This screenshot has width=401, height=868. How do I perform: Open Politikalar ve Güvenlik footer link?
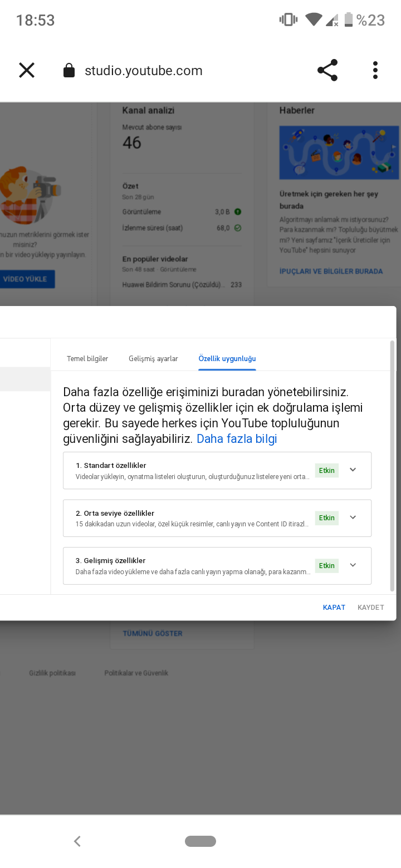pos(136,673)
